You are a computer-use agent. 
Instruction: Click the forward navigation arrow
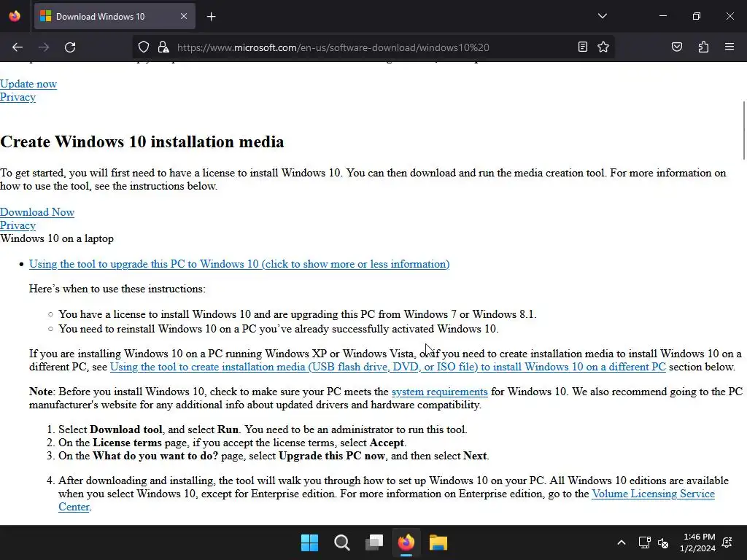44,47
